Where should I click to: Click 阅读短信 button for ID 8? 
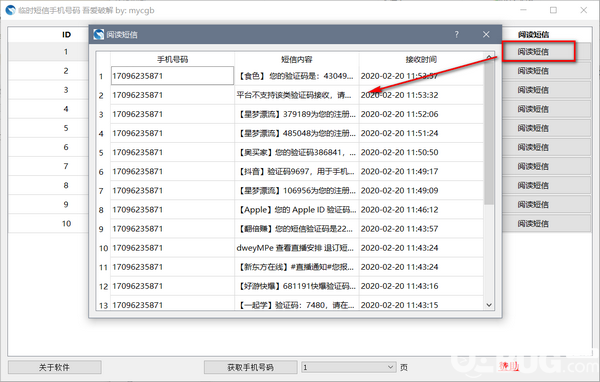[546, 186]
